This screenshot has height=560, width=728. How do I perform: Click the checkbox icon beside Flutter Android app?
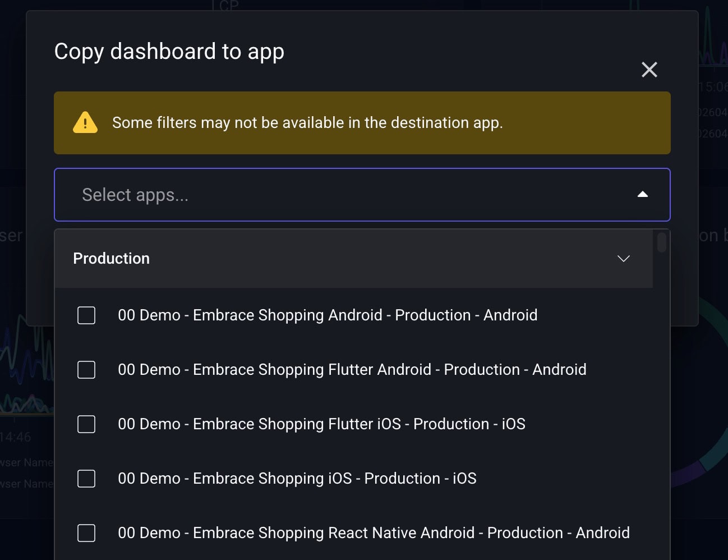click(86, 370)
